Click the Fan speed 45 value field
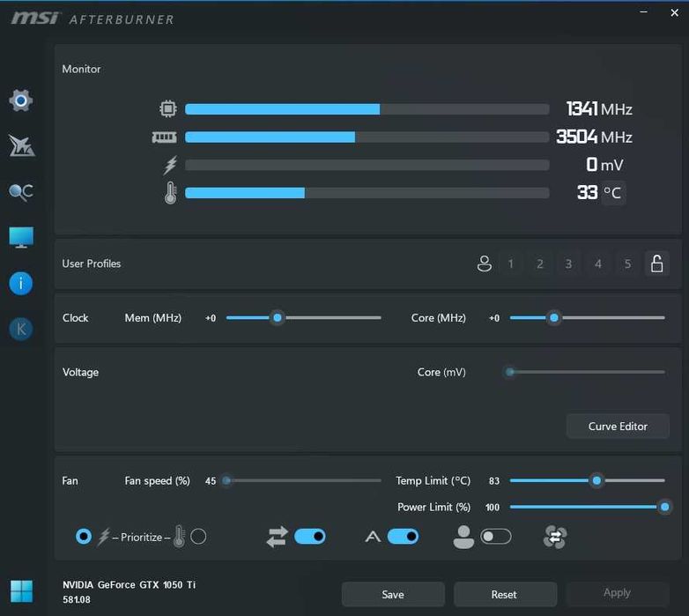Viewport: 689px width, 616px height. pos(211,481)
